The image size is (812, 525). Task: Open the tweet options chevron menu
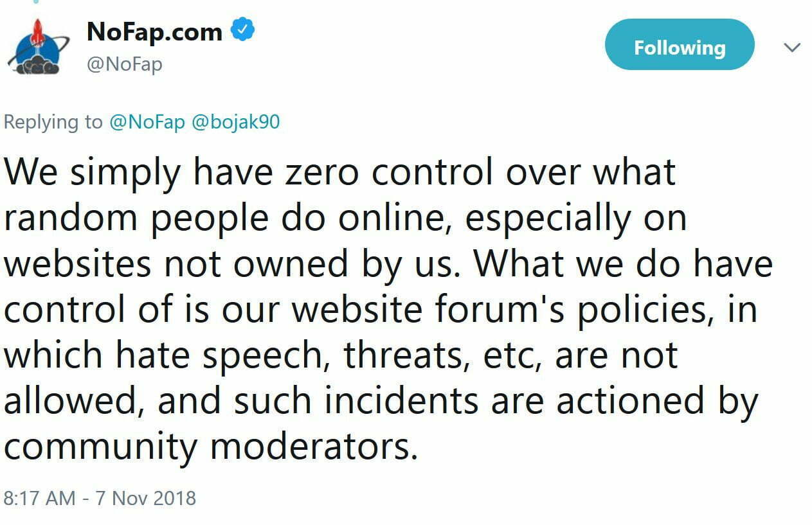click(792, 47)
